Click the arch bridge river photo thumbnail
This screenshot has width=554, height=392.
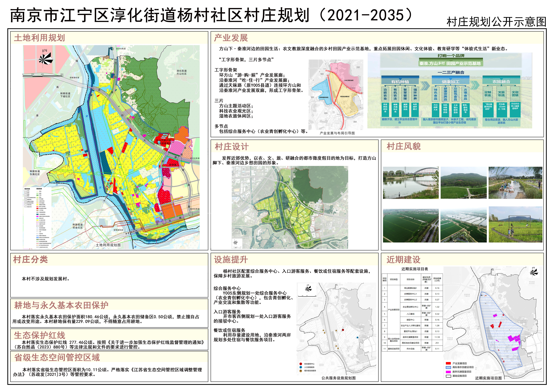click(x=411, y=183)
